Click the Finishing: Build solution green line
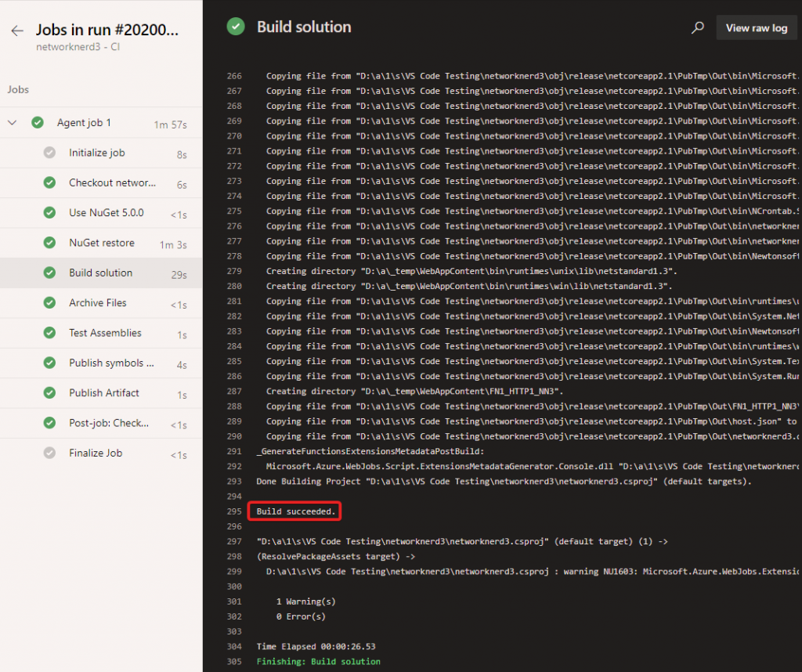This screenshot has width=802, height=672. point(318,661)
